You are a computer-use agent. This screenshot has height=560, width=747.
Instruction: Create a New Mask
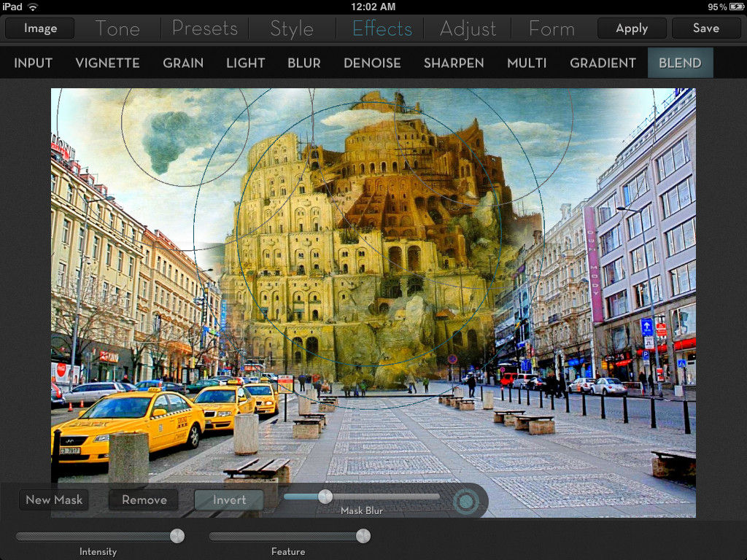click(x=54, y=500)
